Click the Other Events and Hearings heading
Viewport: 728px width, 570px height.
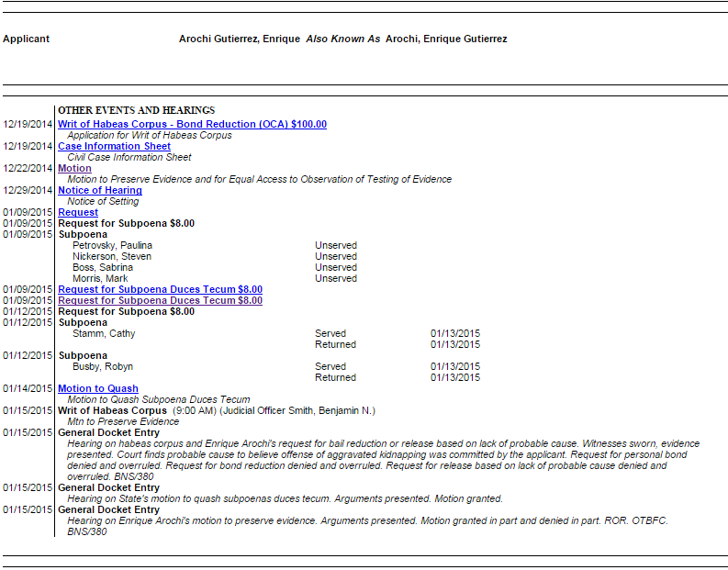pos(136,110)
